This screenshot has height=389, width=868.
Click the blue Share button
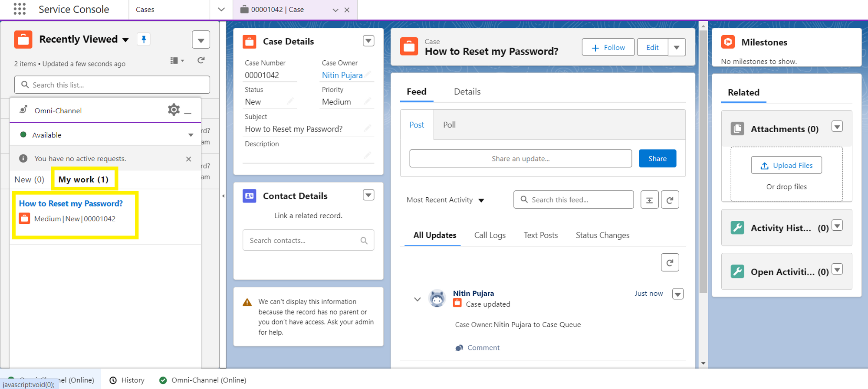657,158
